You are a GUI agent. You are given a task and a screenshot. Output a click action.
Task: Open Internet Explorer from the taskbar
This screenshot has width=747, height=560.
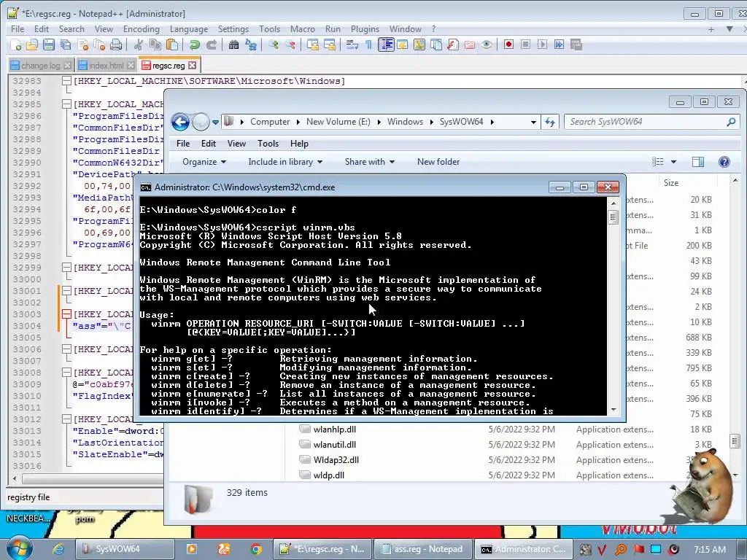(58, 549)
